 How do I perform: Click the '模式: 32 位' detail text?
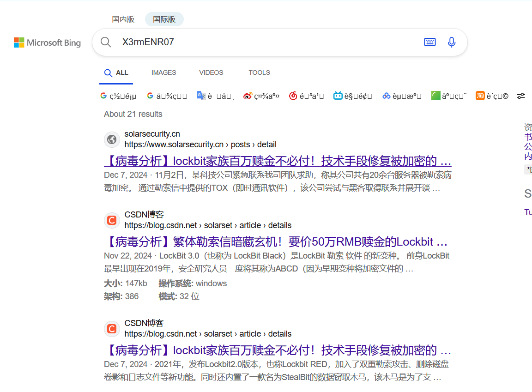(179, 296)
